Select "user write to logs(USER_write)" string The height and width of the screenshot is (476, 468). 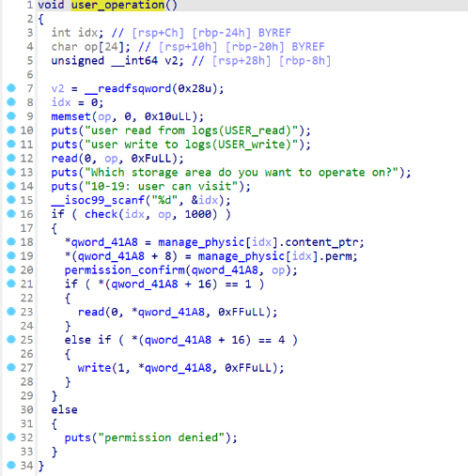[x=191, y=145]
